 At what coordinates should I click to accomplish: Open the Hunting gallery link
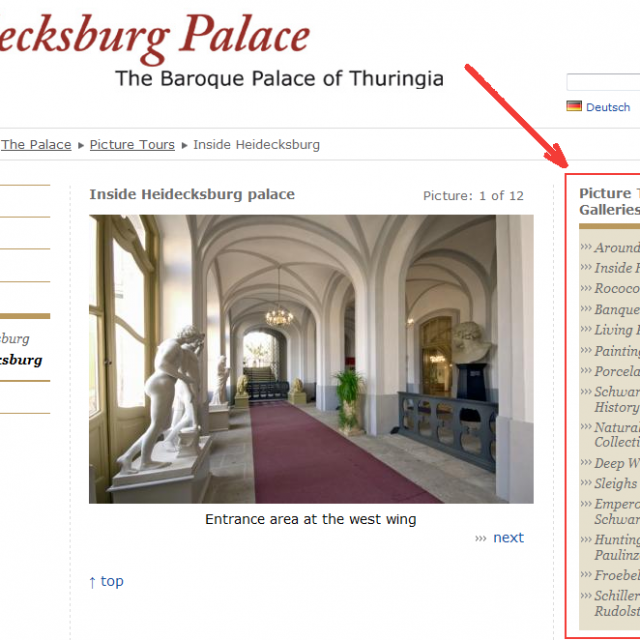[616, 547]
